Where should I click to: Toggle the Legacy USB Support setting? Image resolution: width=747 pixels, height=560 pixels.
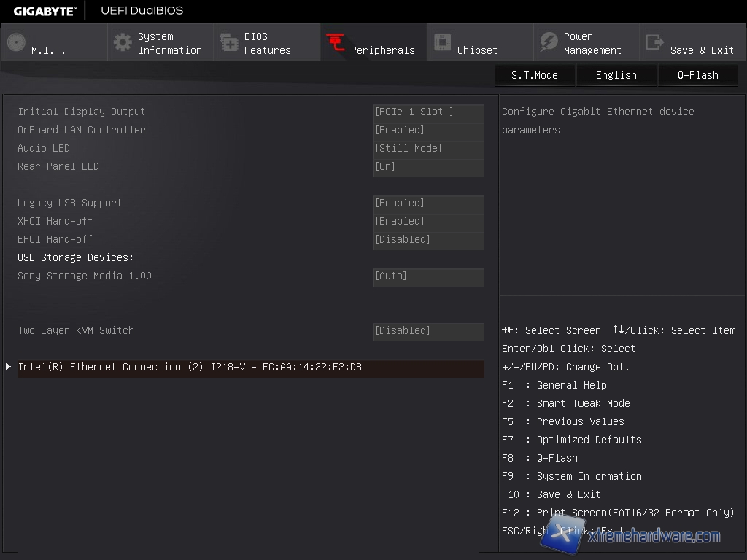(428, 203)
